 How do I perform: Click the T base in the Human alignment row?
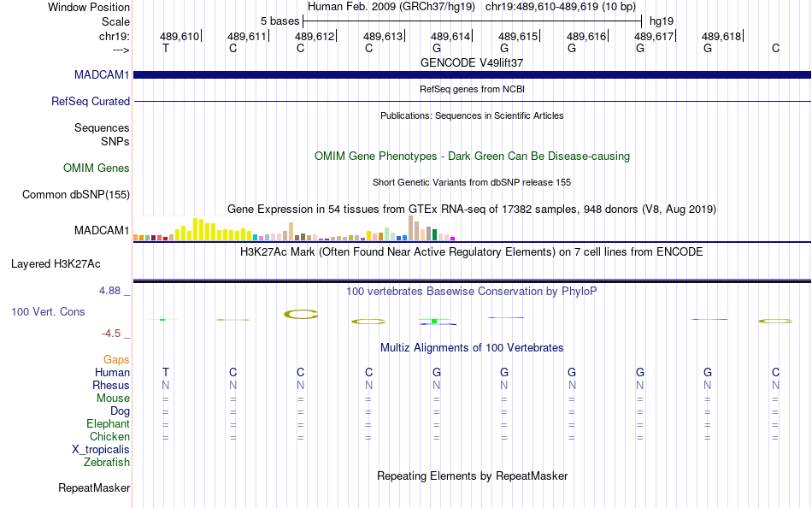click(x=166, y=372)
